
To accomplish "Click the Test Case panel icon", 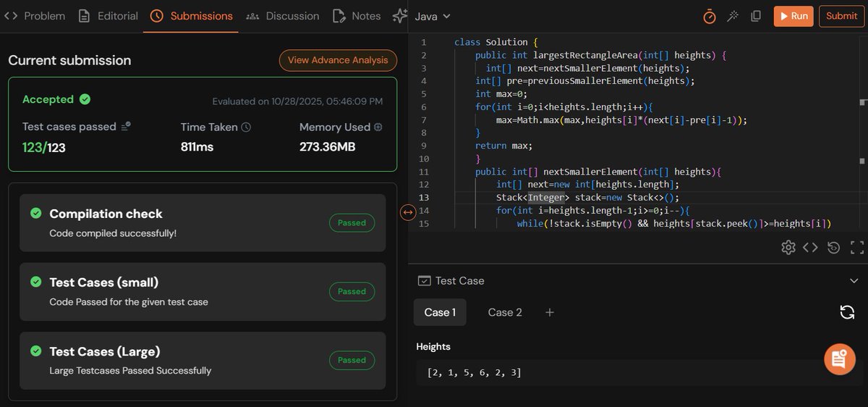I will [x=425, y=281].
